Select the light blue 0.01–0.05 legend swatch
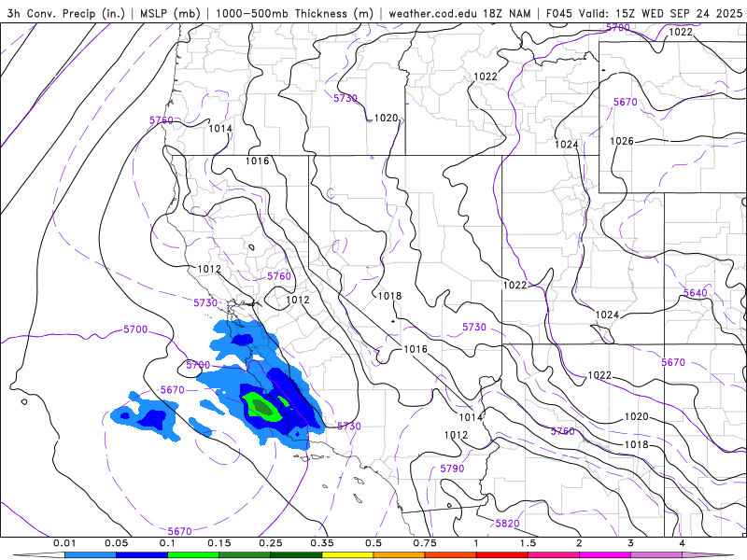 91,555
